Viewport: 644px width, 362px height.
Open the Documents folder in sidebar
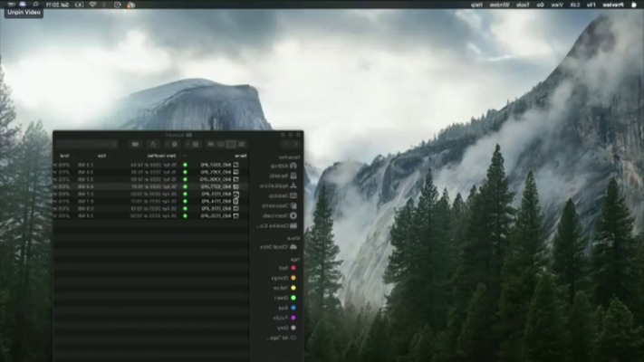(277, 205)
